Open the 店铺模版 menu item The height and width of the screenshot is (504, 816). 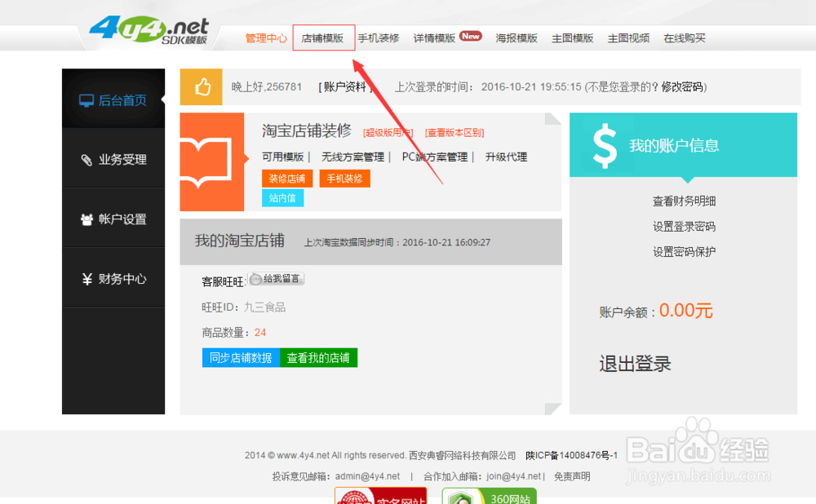pos(322,38)
